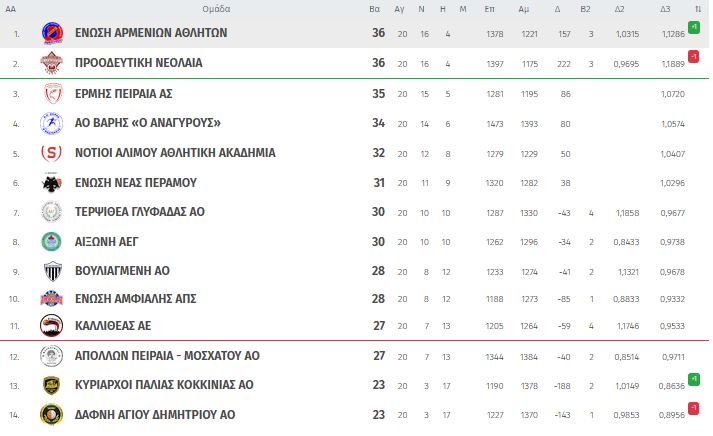
Task: Sort standings by the Βα points column
Action: [374, 9]
